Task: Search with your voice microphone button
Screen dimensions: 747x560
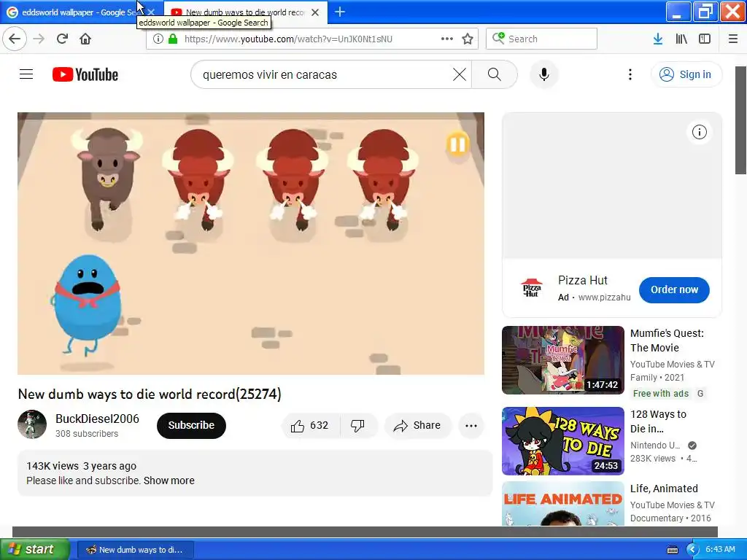Action: pyautogui.click(x=544, y=74)
